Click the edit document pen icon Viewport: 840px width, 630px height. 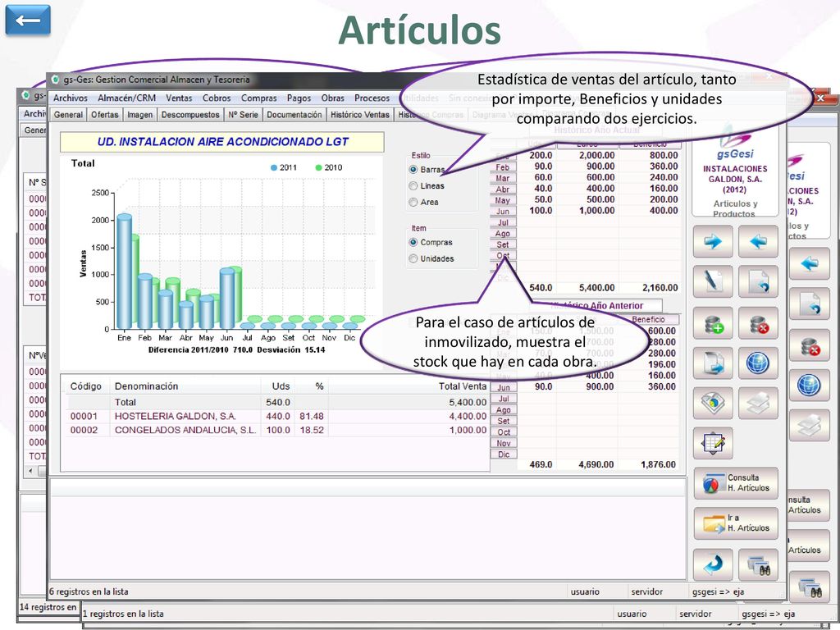tap(713, 281)
